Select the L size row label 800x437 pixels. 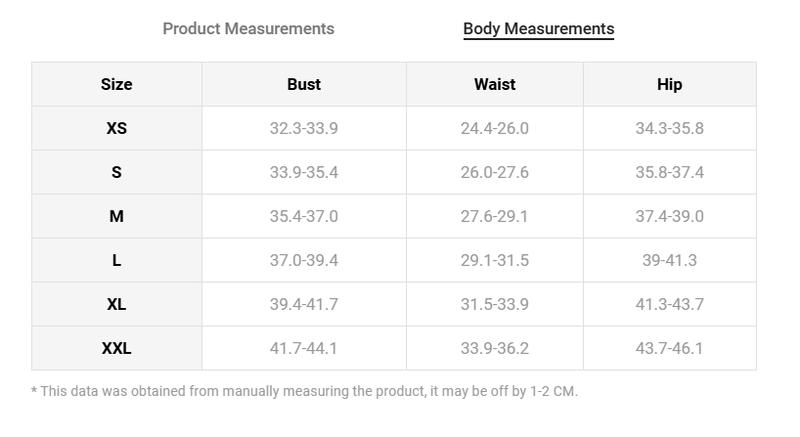pyautogui.click(x=116, y=260)
